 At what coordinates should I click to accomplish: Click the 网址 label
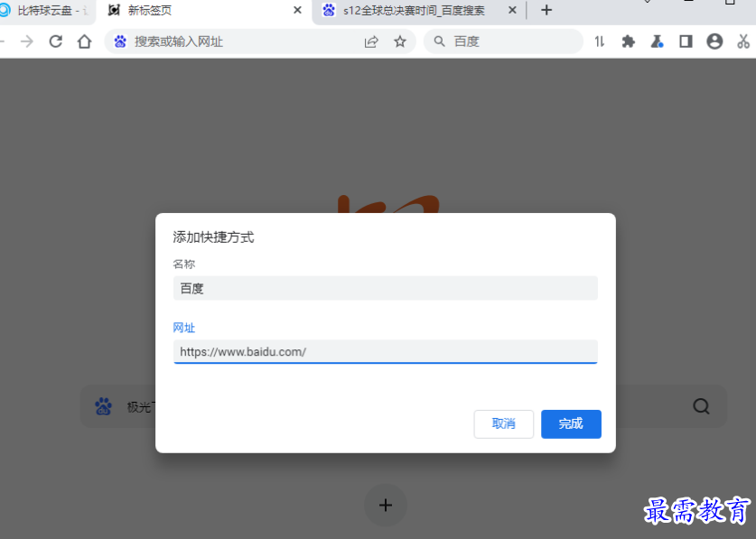click(183, 328)
